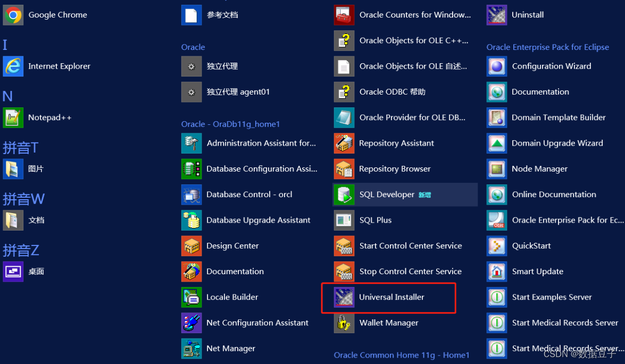Screen dimensions: 625x364
Task: Open Oracle ODBC 帮助 icon
Action: (344, 92)
